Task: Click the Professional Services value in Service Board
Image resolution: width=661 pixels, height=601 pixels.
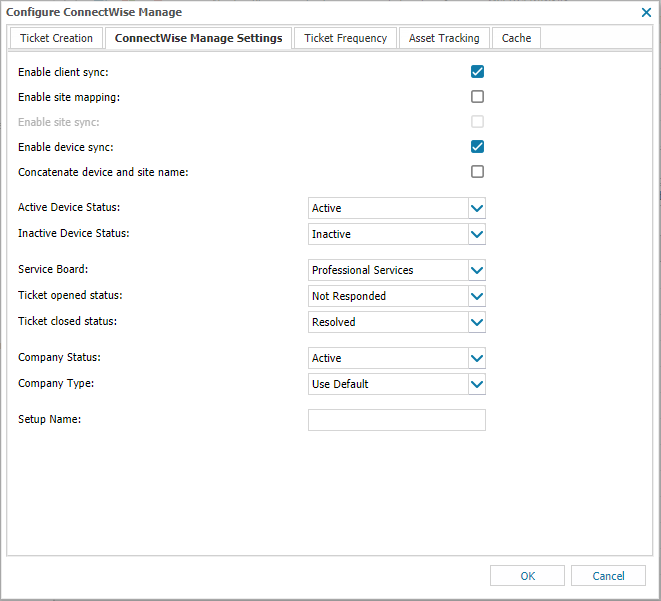Action: [x=388, y=270]
